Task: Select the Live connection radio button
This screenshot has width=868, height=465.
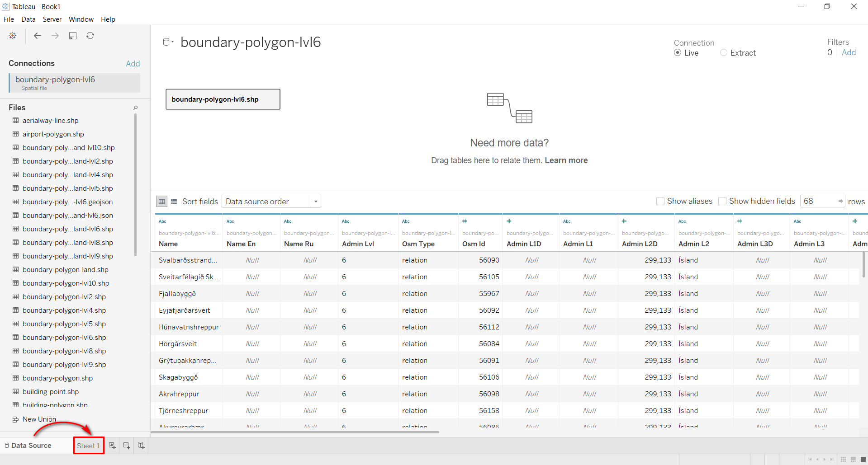Action: tap(678, 53)
